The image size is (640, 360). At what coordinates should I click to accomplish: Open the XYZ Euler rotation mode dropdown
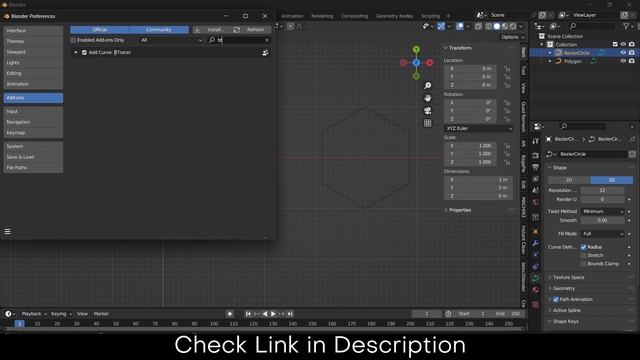tap(478, 128)
